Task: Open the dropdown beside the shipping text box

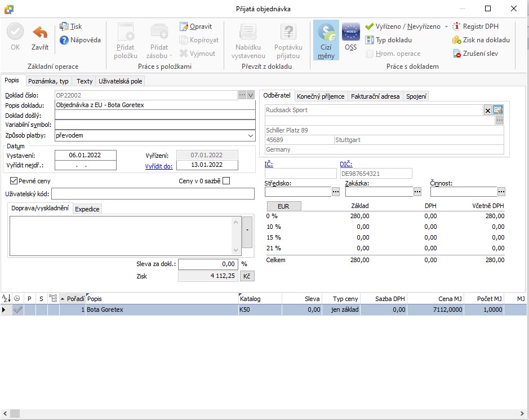Action: [x=247, y=232]
